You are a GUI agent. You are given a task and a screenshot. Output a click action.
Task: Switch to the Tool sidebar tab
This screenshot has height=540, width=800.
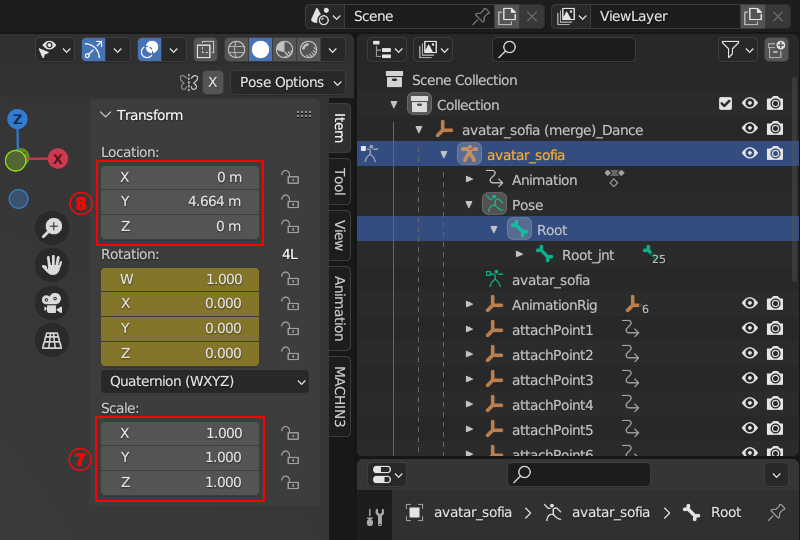340,181
